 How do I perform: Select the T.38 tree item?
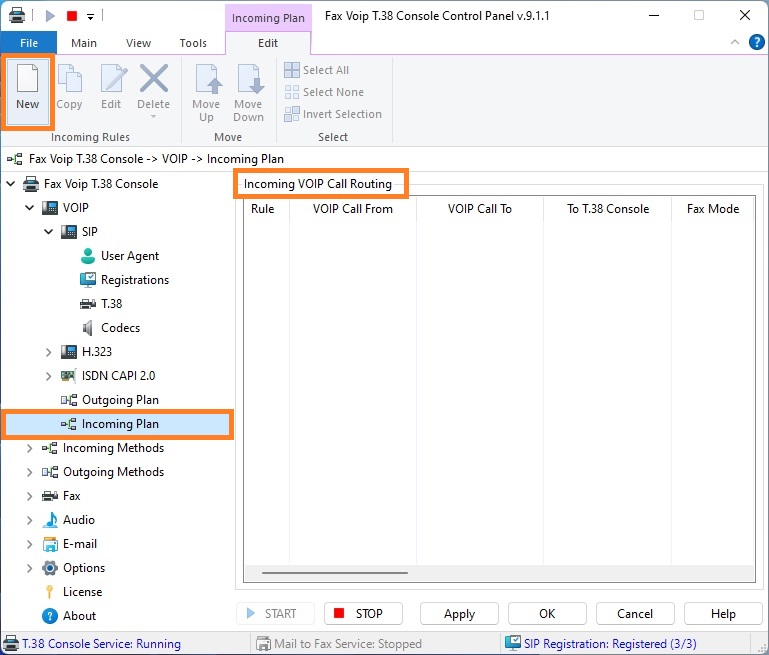(x=111, y=304)
